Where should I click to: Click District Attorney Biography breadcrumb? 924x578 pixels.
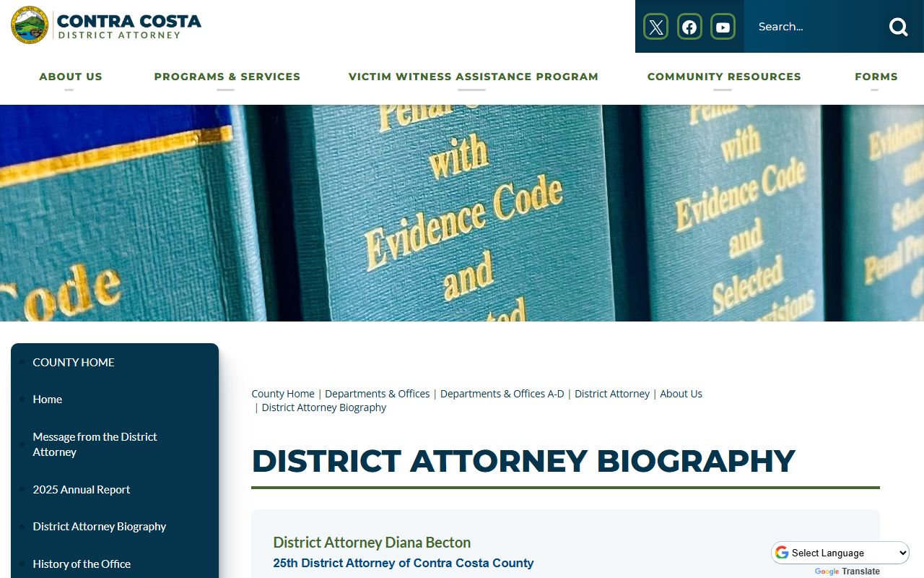(324, 407)
